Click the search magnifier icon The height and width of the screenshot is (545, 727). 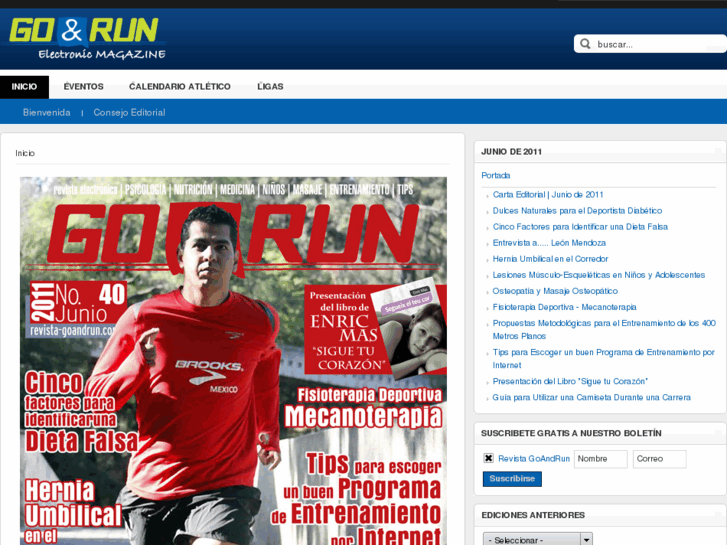[x=585, y=44]
